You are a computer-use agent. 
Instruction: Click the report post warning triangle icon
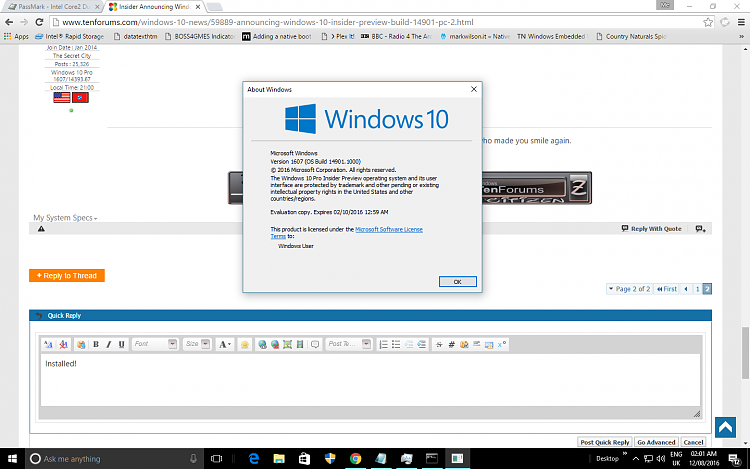[x=41, y=229]
